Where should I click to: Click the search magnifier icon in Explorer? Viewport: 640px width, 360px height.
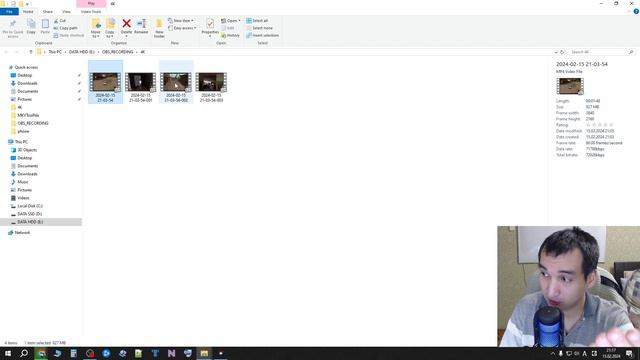(x=631, y=52)
